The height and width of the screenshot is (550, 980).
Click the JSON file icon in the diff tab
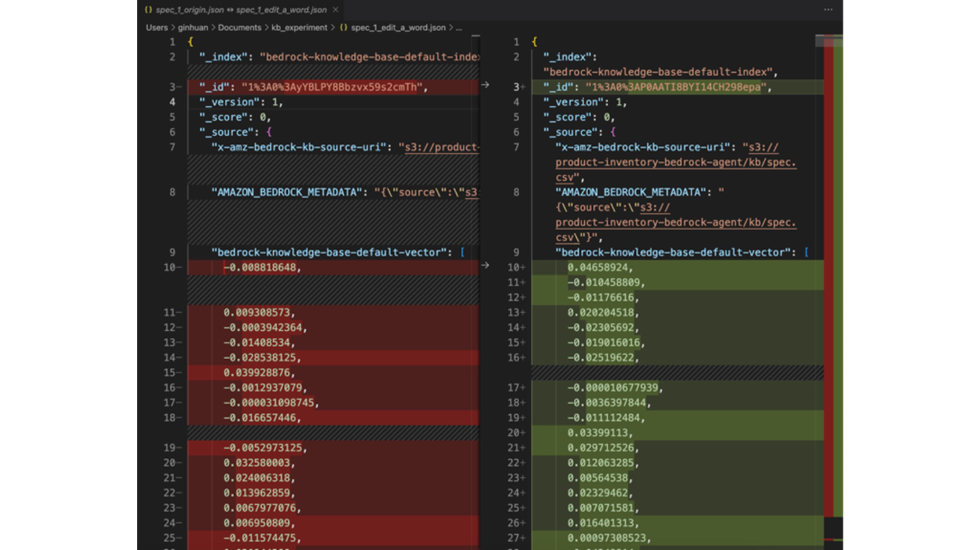coord(149,10)
